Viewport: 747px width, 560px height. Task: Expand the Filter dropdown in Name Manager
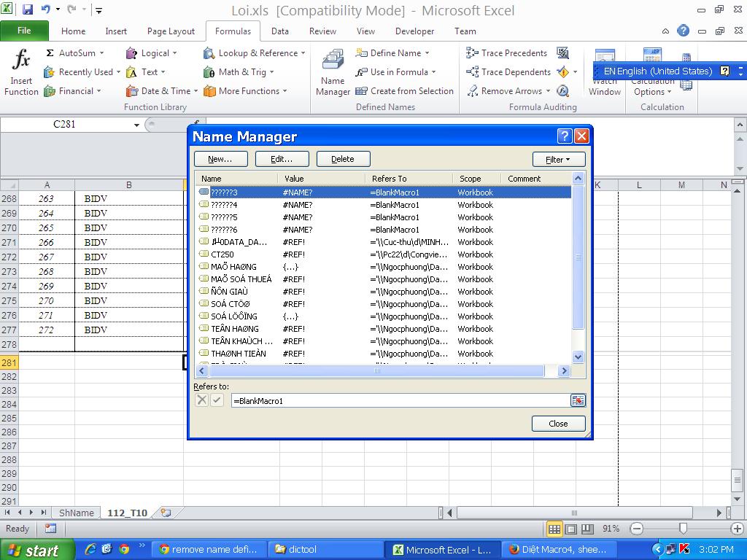[x=558, y=159]
